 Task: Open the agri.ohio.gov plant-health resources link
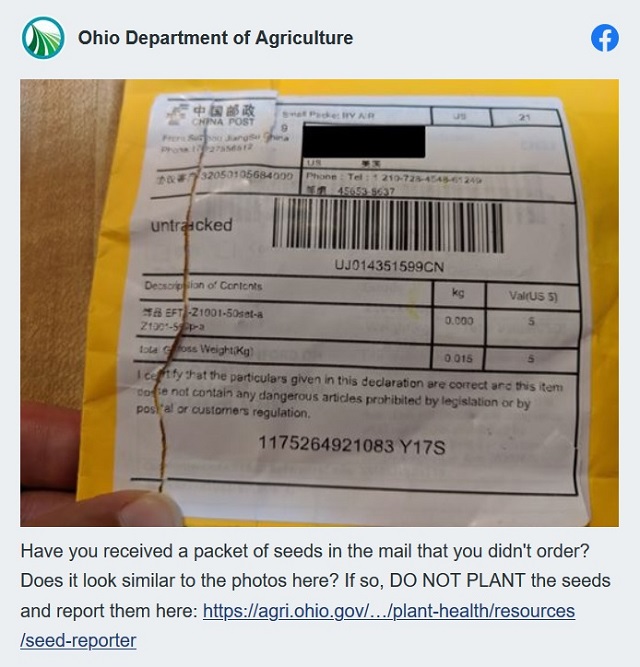pos(389,611)
